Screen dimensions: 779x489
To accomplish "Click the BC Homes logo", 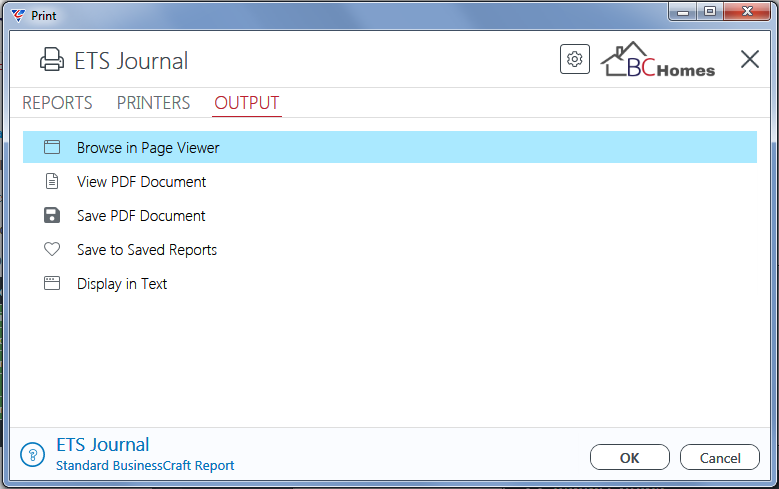I will click(658, 60).
